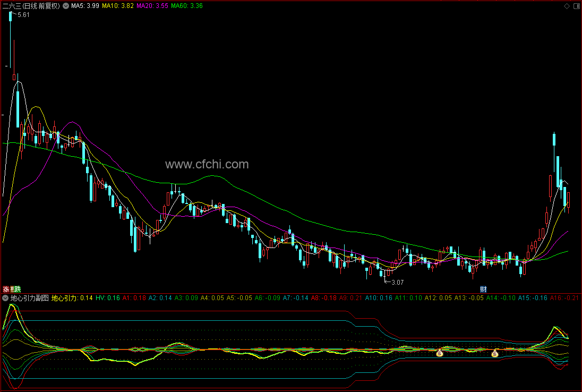Open the 地心引力副图 indicator dropdown arrow
Image resolution: width=582 pixels, height=392 pixels.
(5, 298)
